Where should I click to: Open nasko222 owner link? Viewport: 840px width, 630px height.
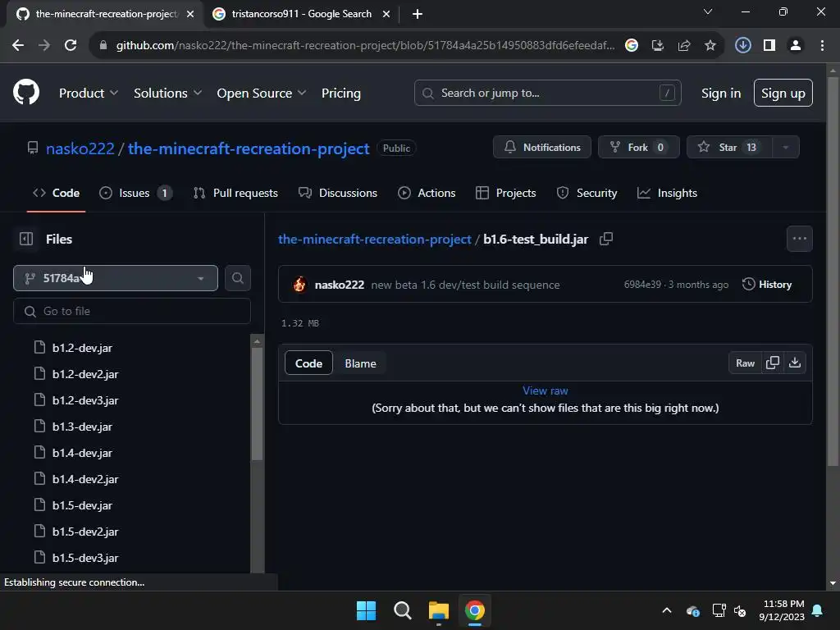pos(80,148)
